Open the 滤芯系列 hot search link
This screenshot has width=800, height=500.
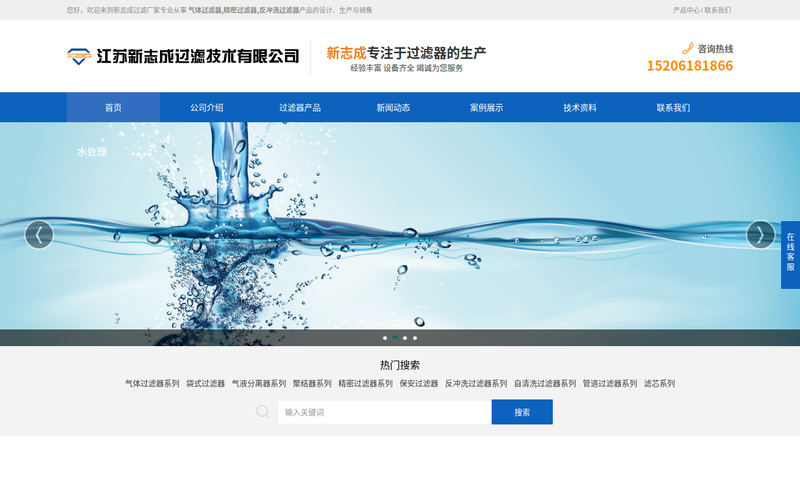(659, 384)
